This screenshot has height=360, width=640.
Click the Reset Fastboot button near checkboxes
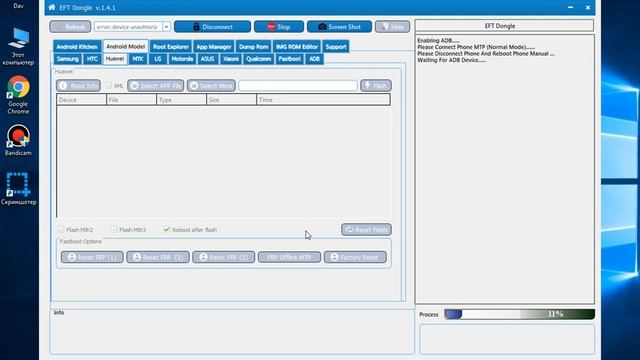pyautogui.click(x=367, y=229)
